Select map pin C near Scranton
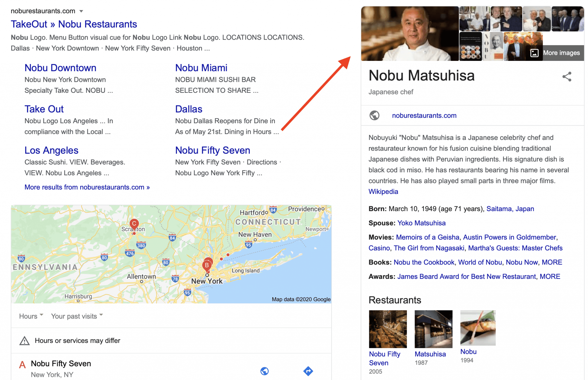This screenshot has width=588, height=380. pyautogui.click(x=134, y=224)
